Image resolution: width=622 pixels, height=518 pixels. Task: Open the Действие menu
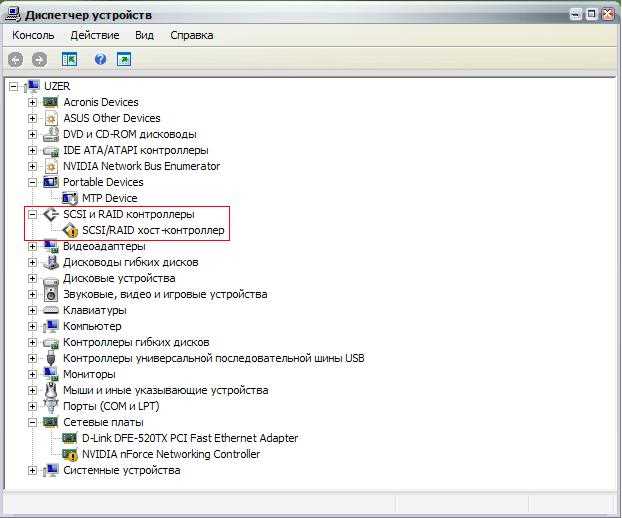tap(95, 35)
